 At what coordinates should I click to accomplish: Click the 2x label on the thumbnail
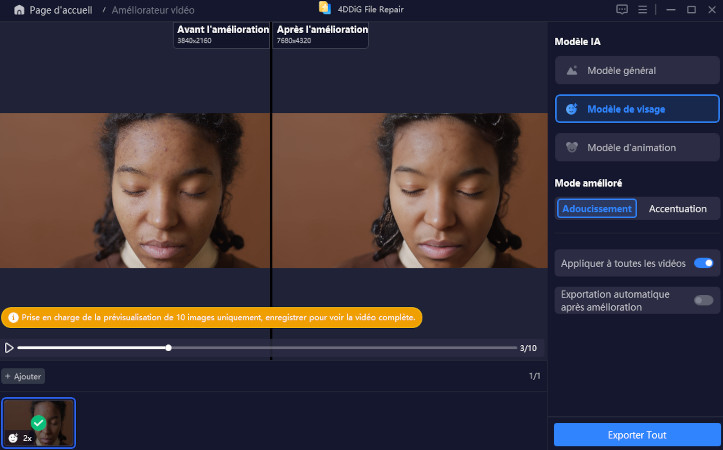[x=28, y=438]
